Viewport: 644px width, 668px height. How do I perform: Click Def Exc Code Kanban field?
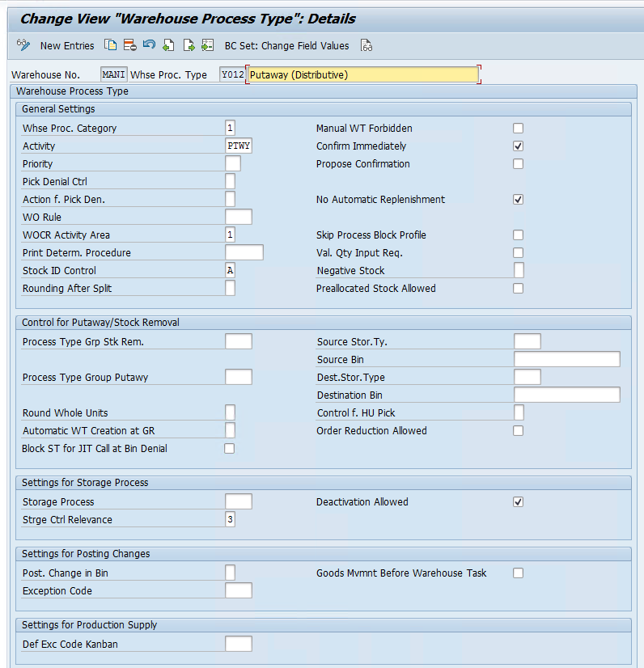tap(239, 644)
